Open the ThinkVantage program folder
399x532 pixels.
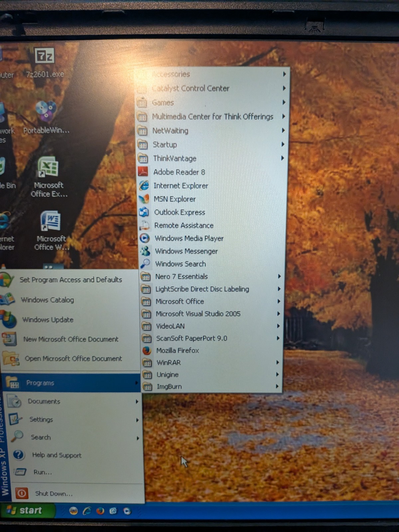[x=211, y=158]
